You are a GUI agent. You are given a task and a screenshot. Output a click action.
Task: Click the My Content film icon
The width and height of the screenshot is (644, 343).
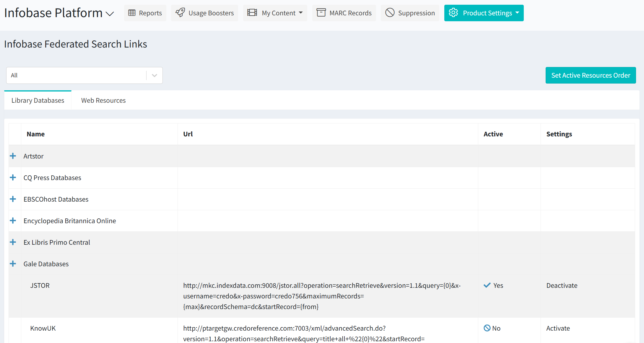pos(252,13)
